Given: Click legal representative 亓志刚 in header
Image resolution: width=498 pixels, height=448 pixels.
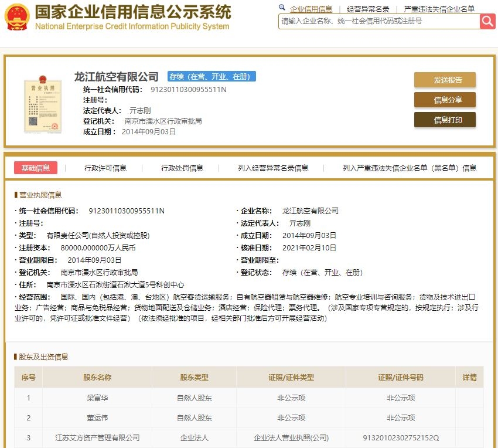Looking at the screenshot, I should (140, 111).
